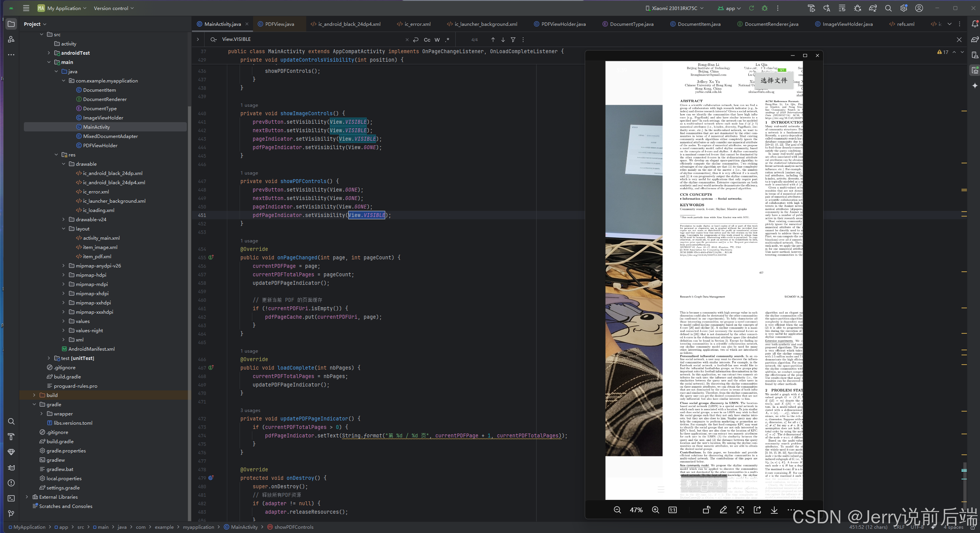The width and height of the screenshot is (980, 533).
Task: Expand External Libraries node
Action: tap(27, 497)
